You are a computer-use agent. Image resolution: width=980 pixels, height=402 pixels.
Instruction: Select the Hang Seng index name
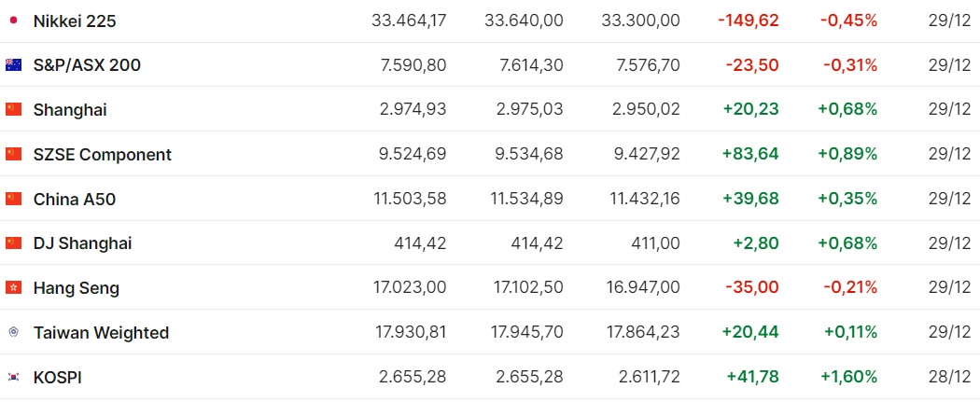pos(77,288)
